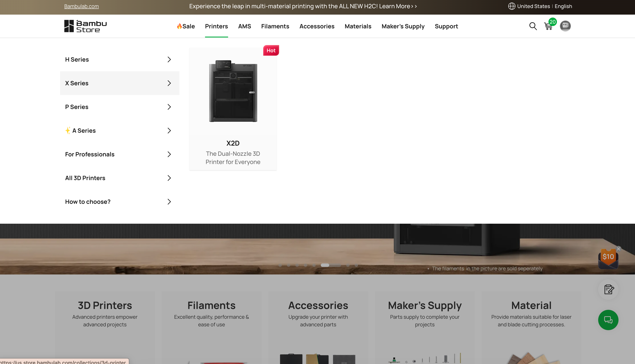This screenshot has width=635, height=364.
Task: Click the H2C Learn More banner link
Action: point(303,6)
